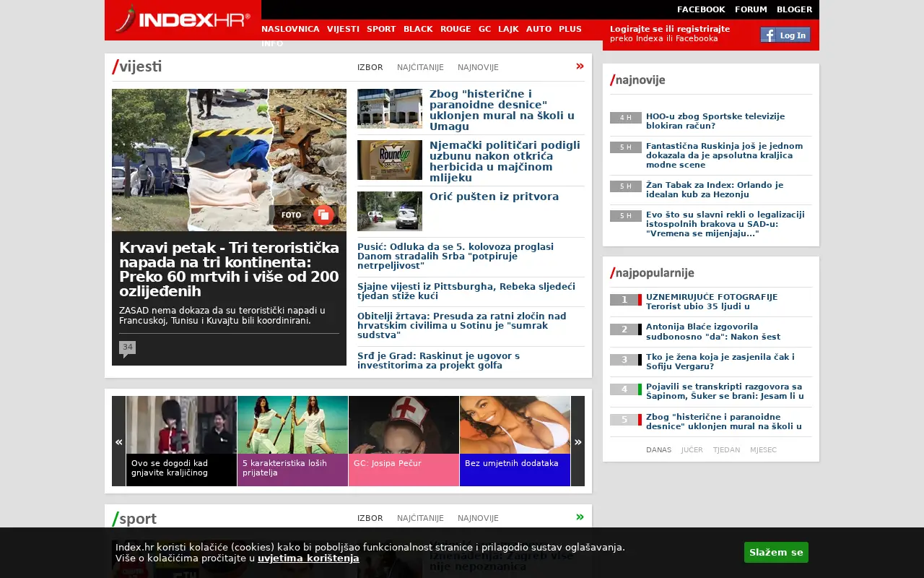
Task: Go to VIJESTI in navigation
Action: (x=343, y=29)
